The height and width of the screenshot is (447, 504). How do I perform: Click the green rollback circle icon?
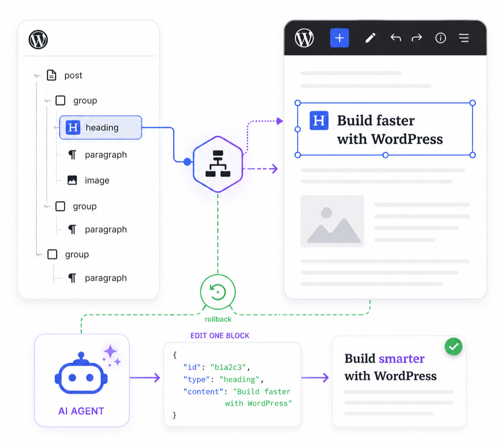[218, 292]
